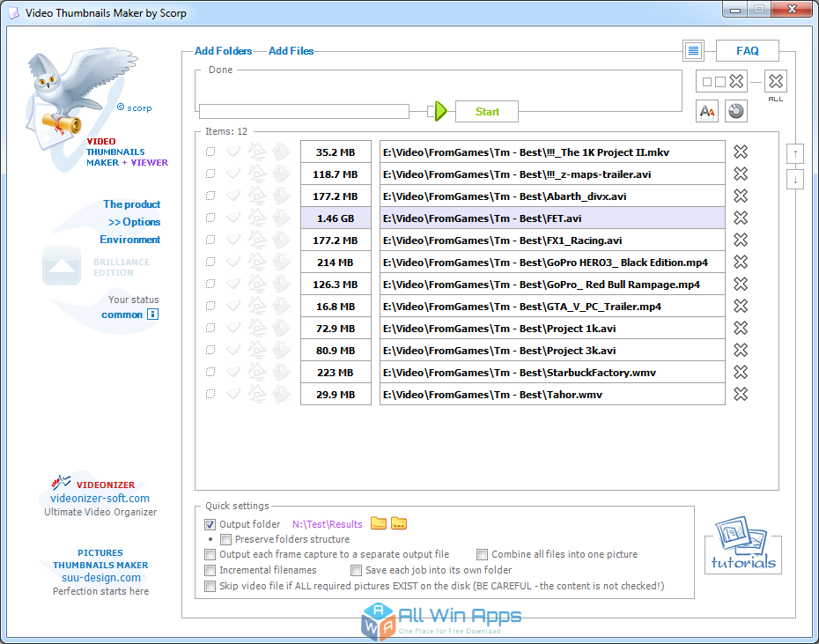Click the common status link
This screenshot has width=819, height=644.
click(122, 315)
